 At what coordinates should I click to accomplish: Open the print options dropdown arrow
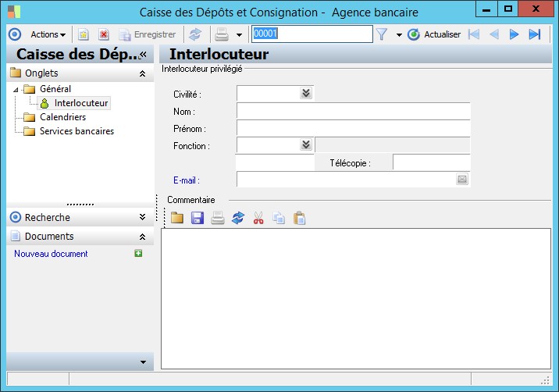[x=239, y=35]
